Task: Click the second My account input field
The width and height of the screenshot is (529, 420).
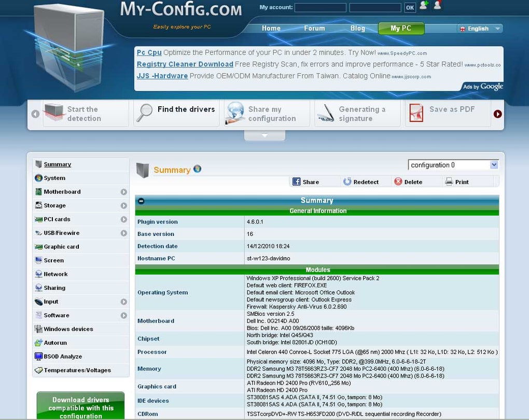Action: click(375, 7)
